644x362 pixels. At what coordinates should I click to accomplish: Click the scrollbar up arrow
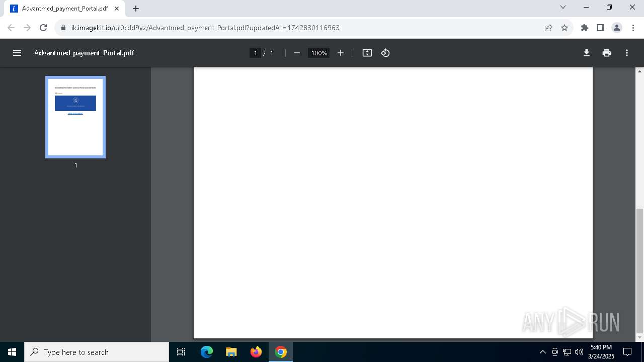pos(640,71)
